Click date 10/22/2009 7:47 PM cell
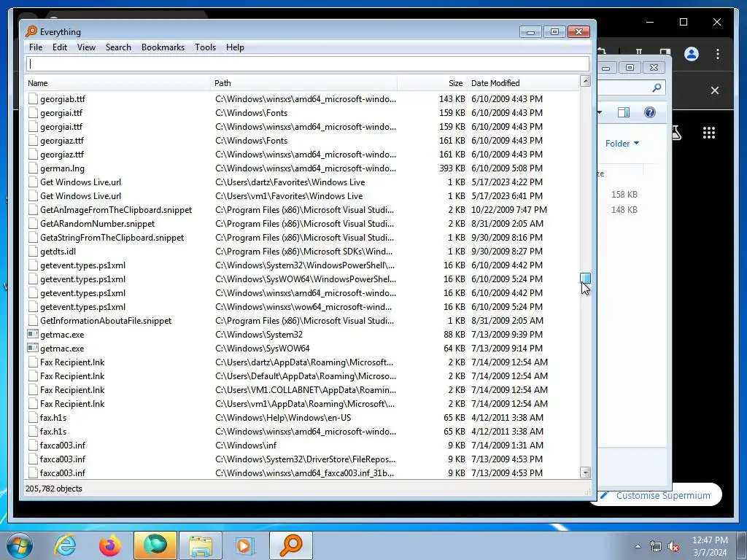This screenshot has height=560, width=747. (508, 209)
